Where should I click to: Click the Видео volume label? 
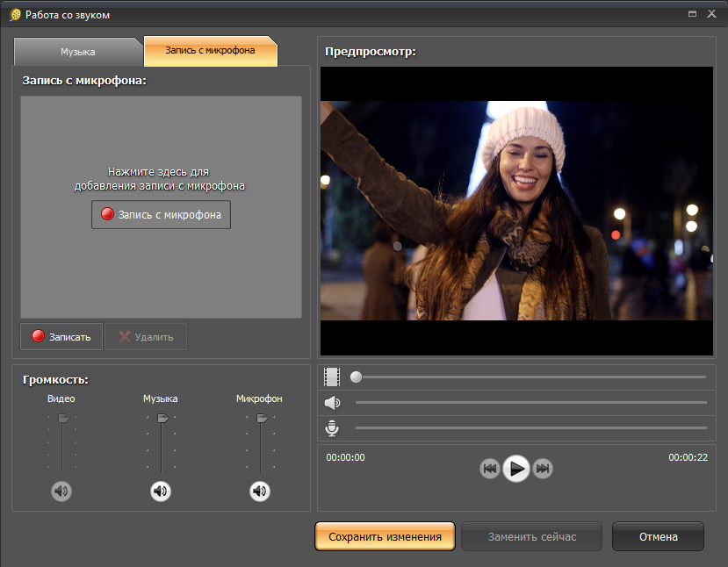click(61, 398)
